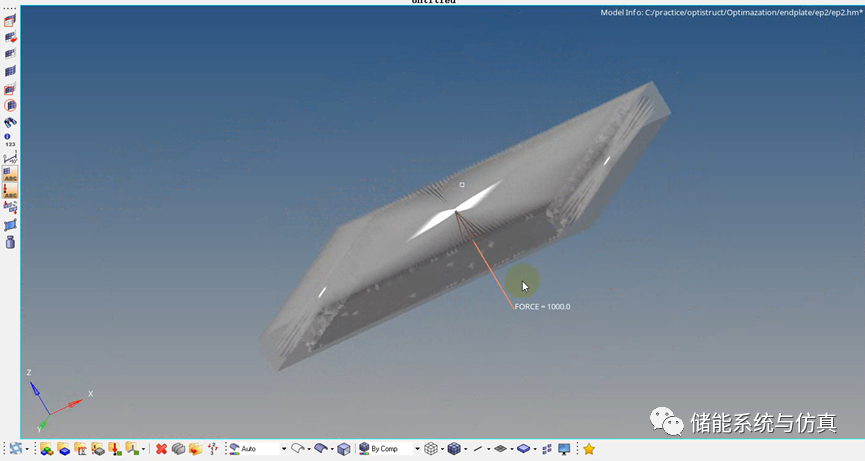Expand the dropdown beside the blue arrows icon
The image size is (865, 461).
point(27,449)
